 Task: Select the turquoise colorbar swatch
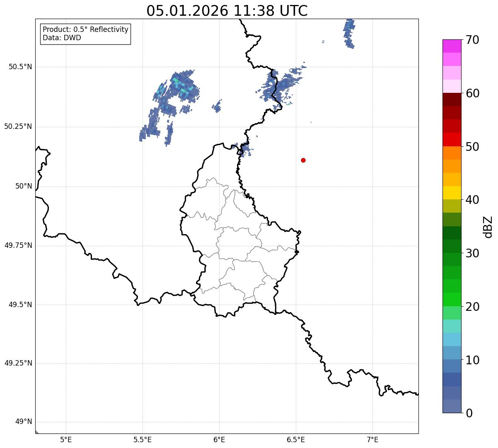point(452,326)
